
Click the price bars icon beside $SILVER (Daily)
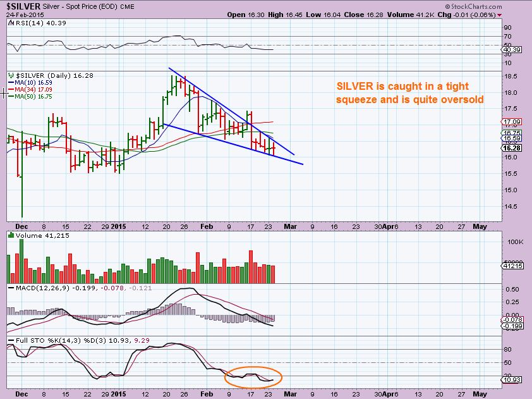[11, 75]
